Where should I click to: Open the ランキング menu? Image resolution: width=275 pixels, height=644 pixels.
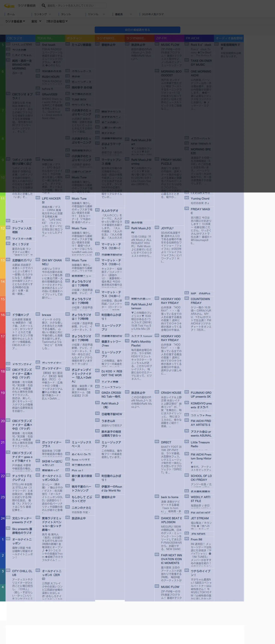coord(40,14)
